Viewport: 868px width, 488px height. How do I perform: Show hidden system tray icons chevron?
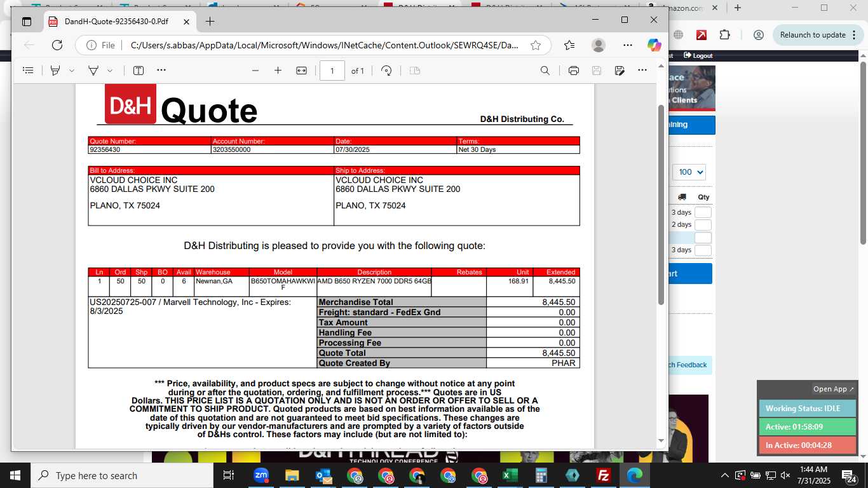(x=724, y=475)
